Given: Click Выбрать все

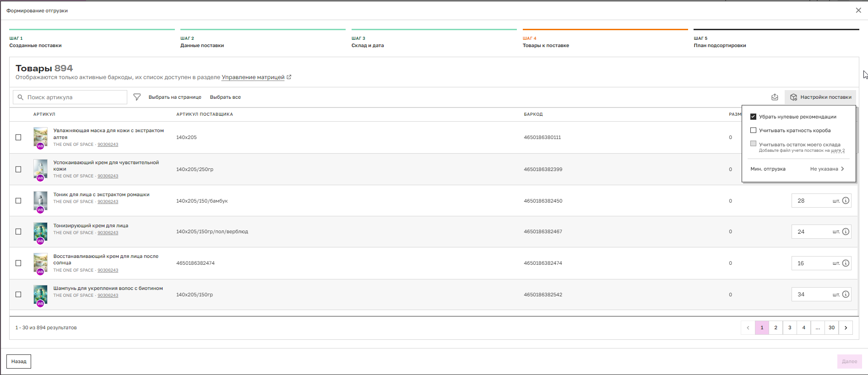Looking at the screenshot, I should [x=225, y=97].
